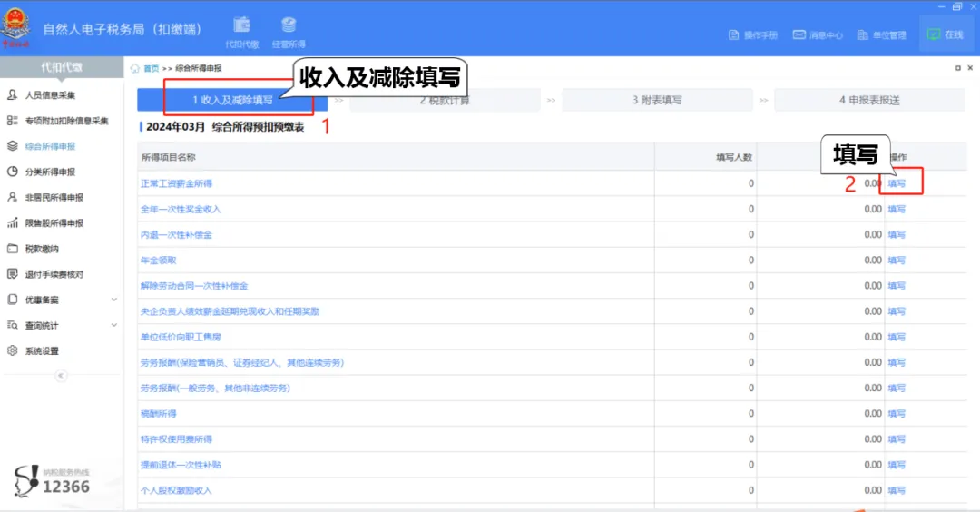Open 经营所得 module icon in header
The width and height of the screenshot is (980, 512).
289,31
